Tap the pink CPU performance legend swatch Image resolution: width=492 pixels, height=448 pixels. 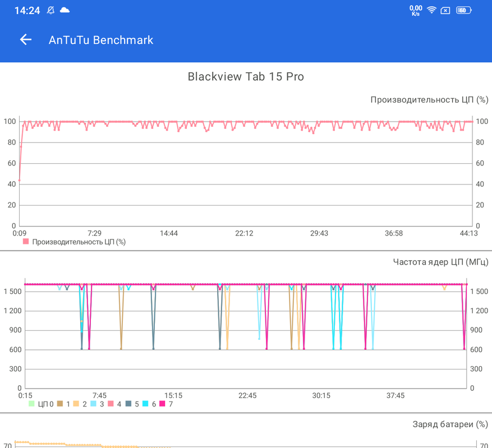point(26,242)
